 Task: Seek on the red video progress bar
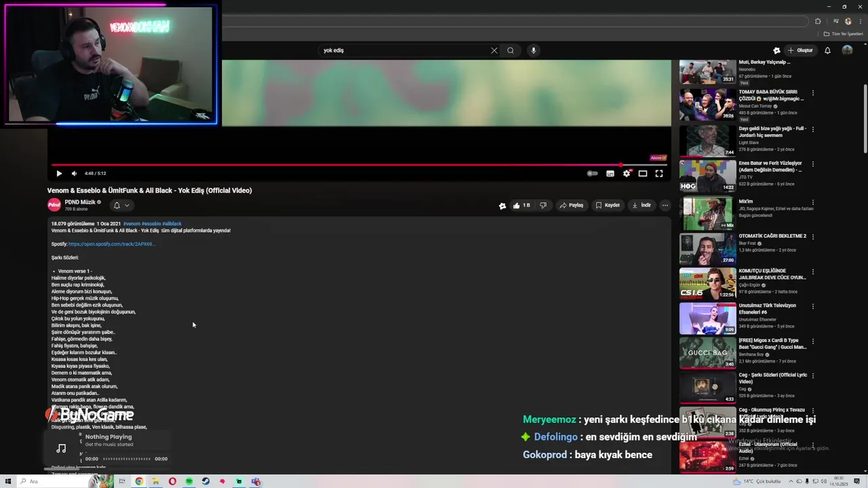coord(359,165)
